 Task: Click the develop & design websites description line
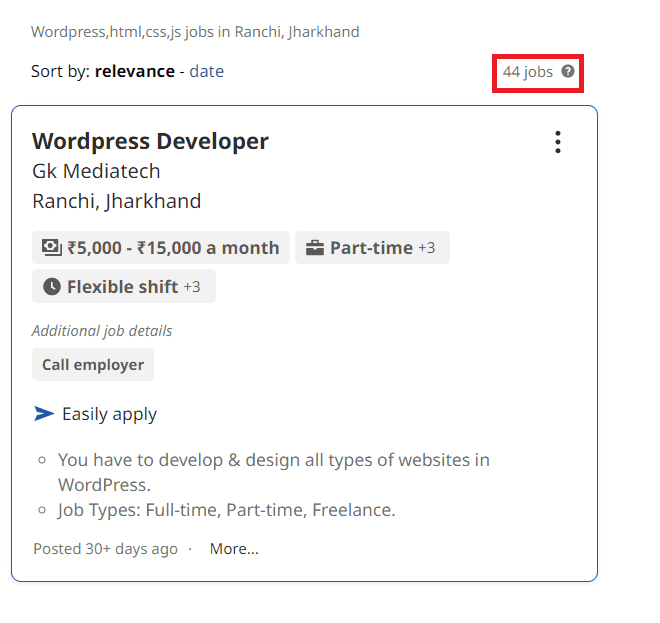click(274, 472)
